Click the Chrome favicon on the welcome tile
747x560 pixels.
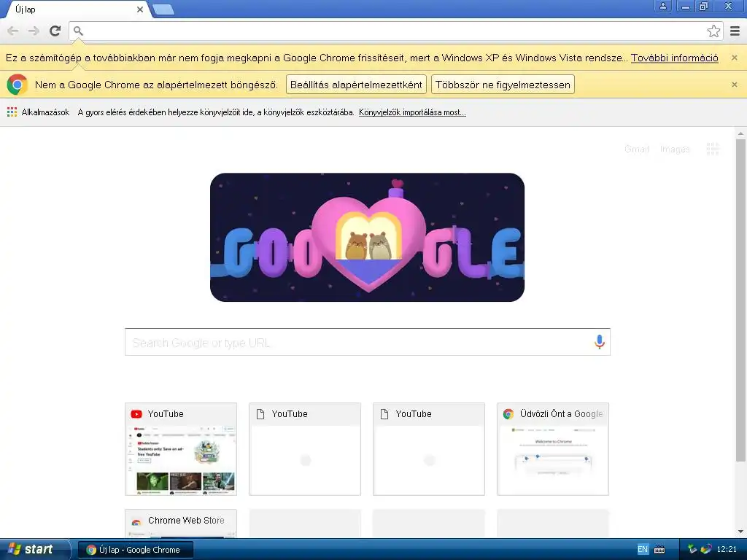pos(508,414)
